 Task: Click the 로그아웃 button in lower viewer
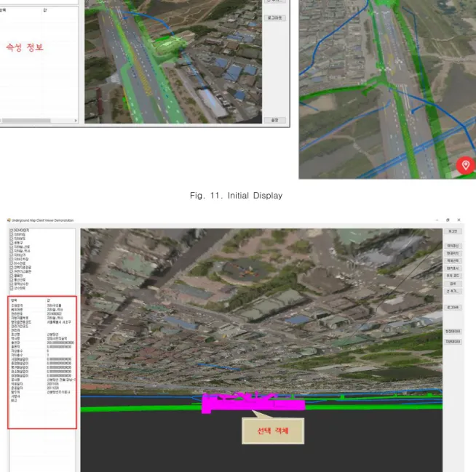[x=453, y=308]
